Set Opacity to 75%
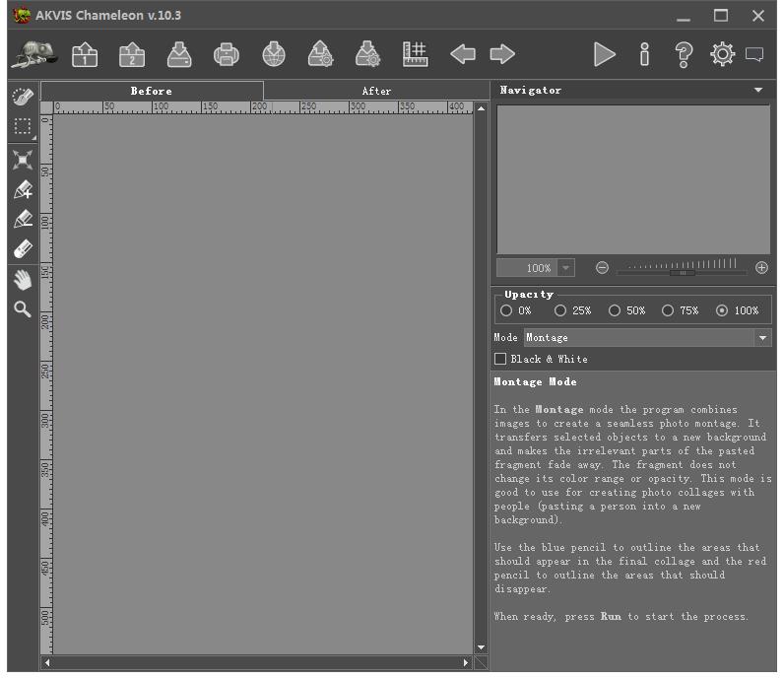Image resolution: width=784 pixels, height=679 pixels. tap(668, 310)
